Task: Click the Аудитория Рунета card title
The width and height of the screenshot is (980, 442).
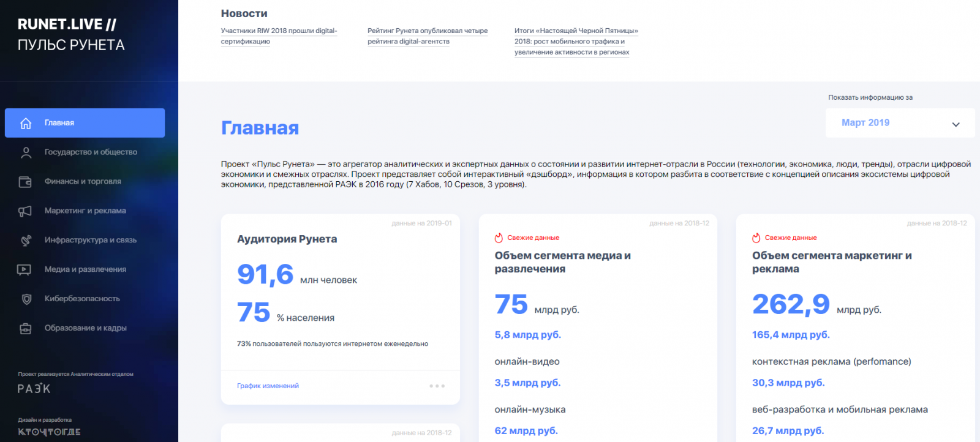Action: [x=287, y=239]
